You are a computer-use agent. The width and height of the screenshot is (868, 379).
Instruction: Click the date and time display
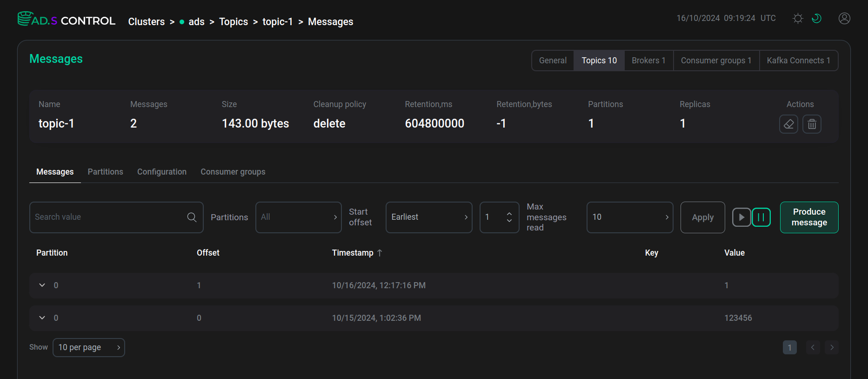[726, 18]
